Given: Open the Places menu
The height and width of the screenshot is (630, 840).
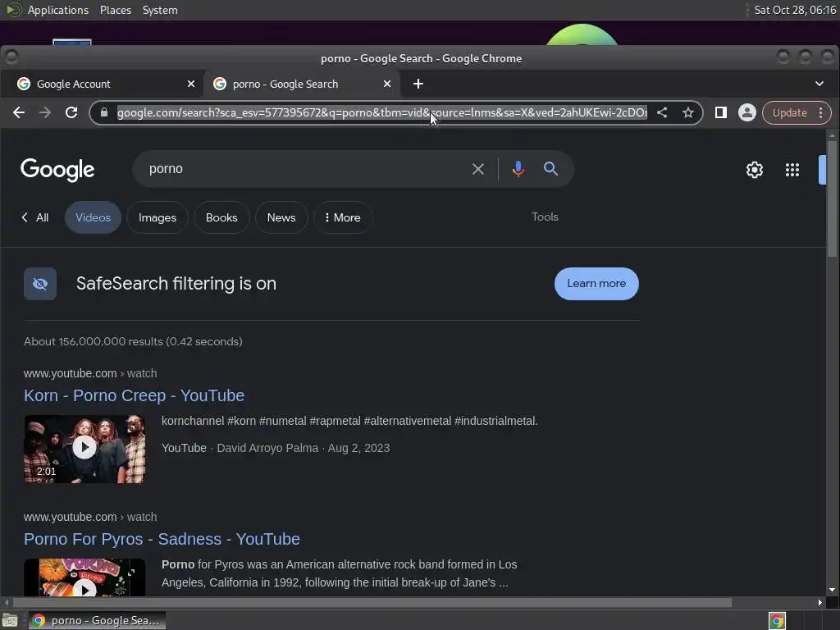Looking at the screenshot, I should 115,10.
